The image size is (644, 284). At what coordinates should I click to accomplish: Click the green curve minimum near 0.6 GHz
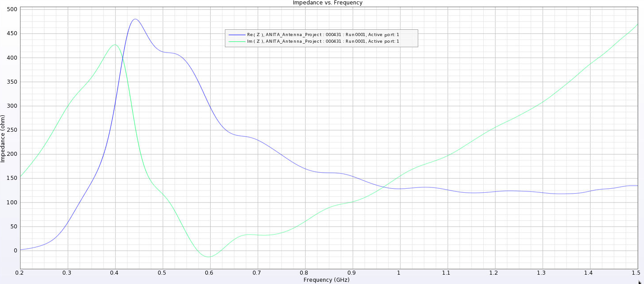[x=208, y=257]
